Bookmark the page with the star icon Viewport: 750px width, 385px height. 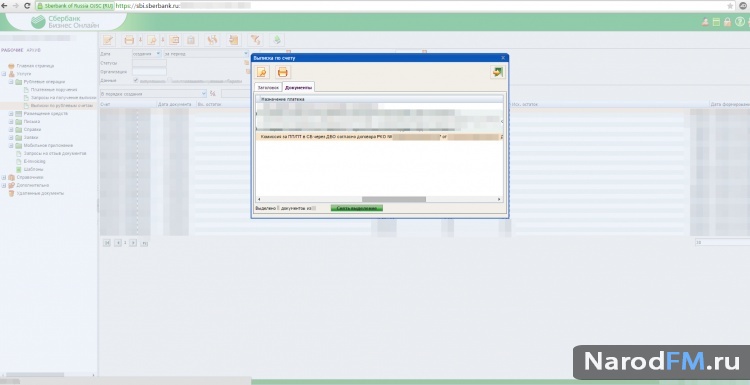click(x=730, y=6)
